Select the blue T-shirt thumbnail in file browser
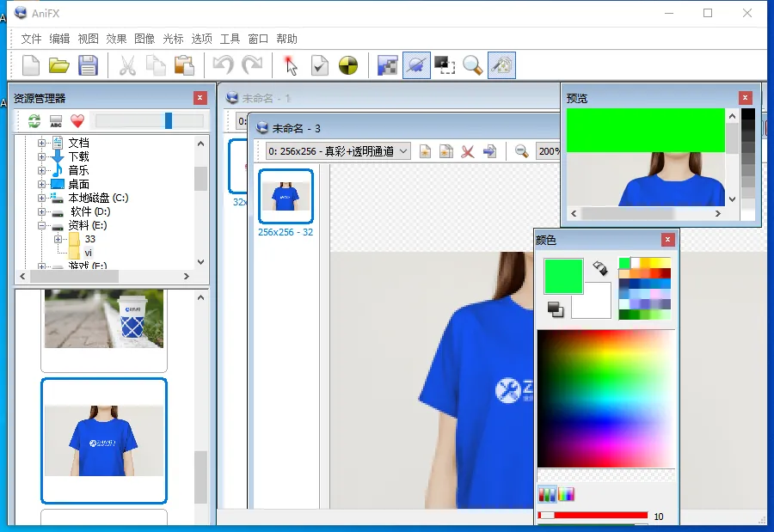Screen dimensions: 774x532 click(104, 440)
